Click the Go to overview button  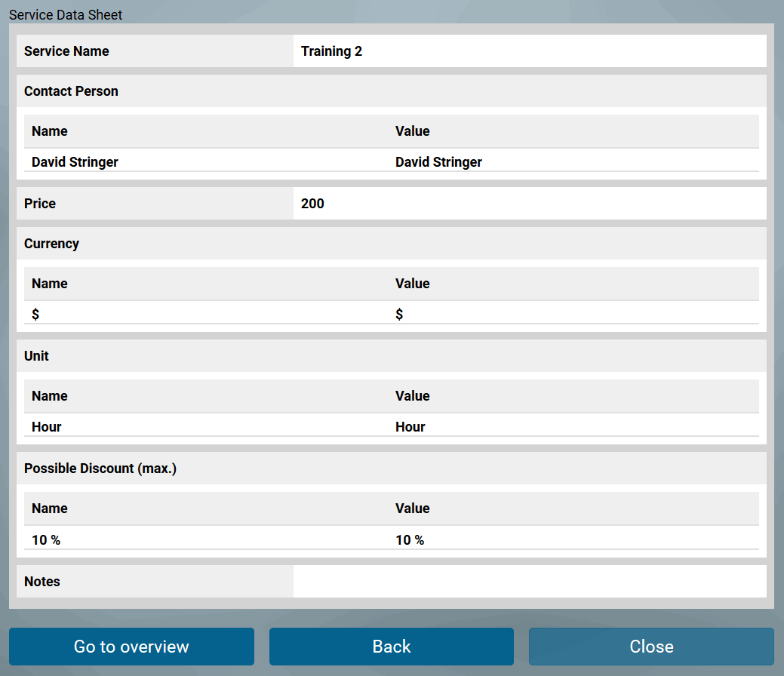131,647
